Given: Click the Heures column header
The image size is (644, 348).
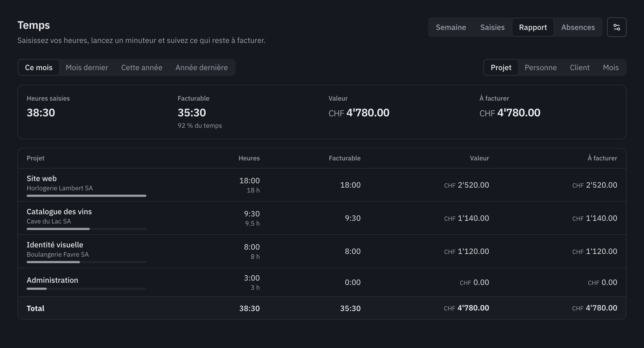Looking at the screenshot, I should (x=249, y=158).
